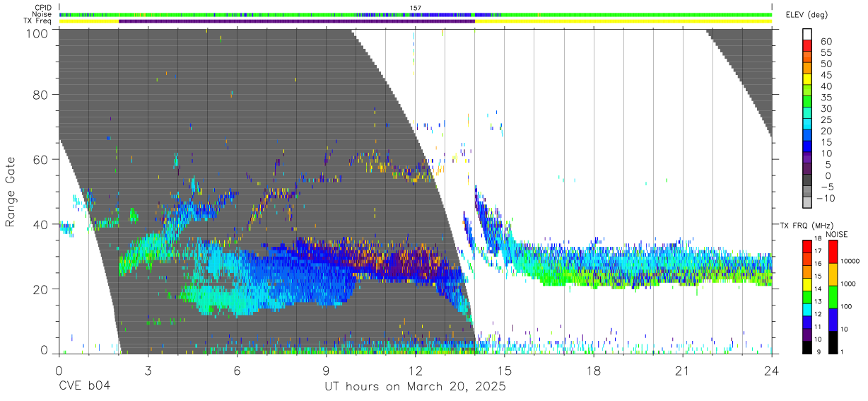This screenshot has width=868, height=401.
Task: Click the '21' tick on UT hours axis
Action: (x=683, y=369)
